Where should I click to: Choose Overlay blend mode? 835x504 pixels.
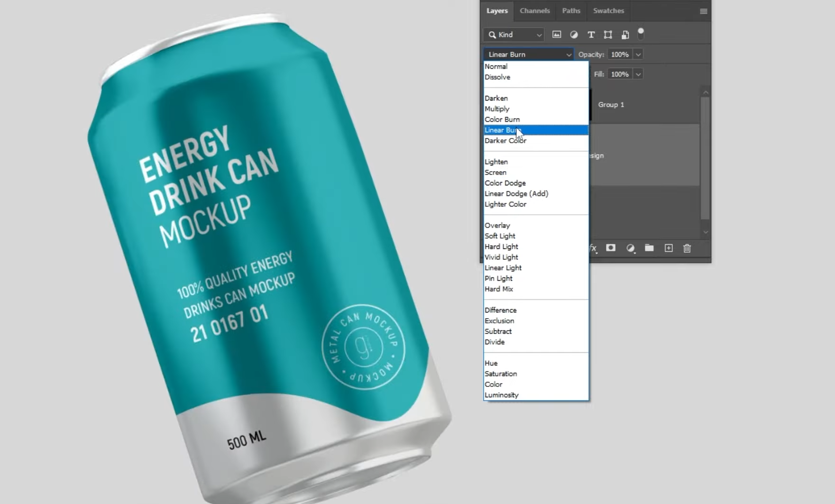(536, 225)
